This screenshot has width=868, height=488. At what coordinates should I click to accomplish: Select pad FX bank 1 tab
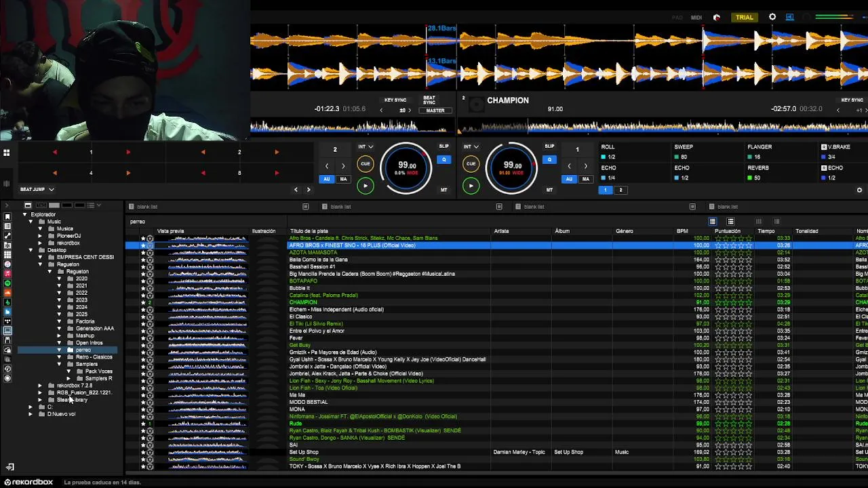point(606,190)
